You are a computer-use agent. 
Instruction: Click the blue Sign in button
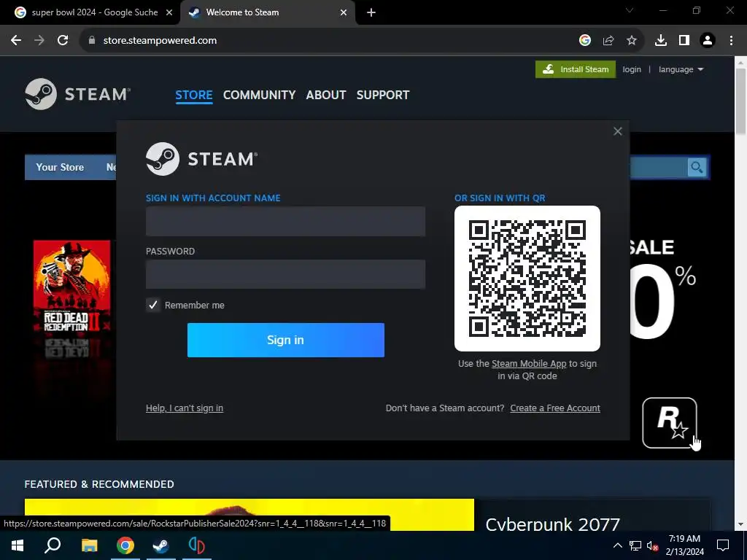tap(285, 340)
